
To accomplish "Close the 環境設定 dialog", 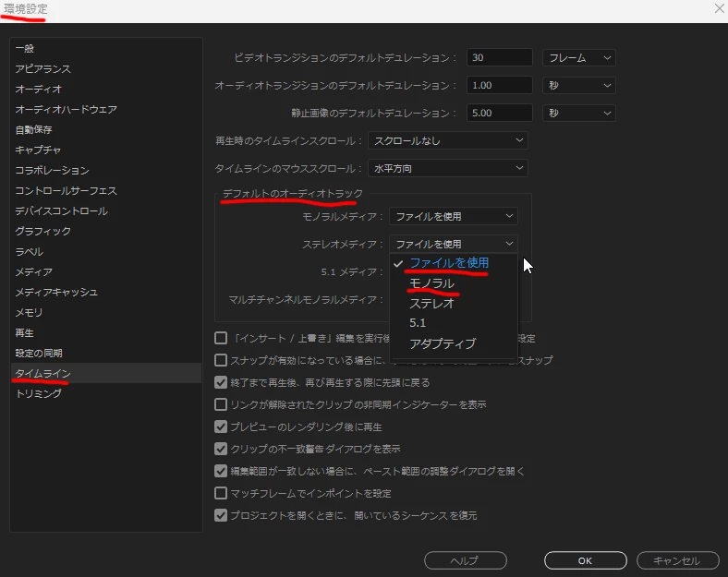I will (x=719, y=8).
